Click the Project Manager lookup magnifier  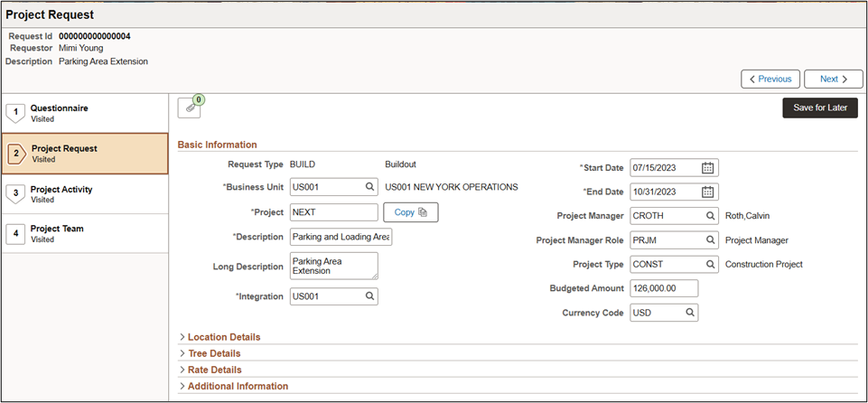point(710,216)
